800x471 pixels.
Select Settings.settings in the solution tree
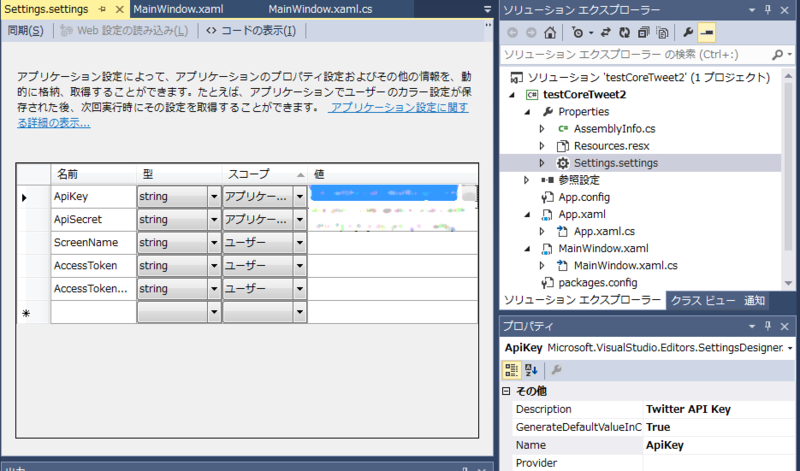click(615, 163)
